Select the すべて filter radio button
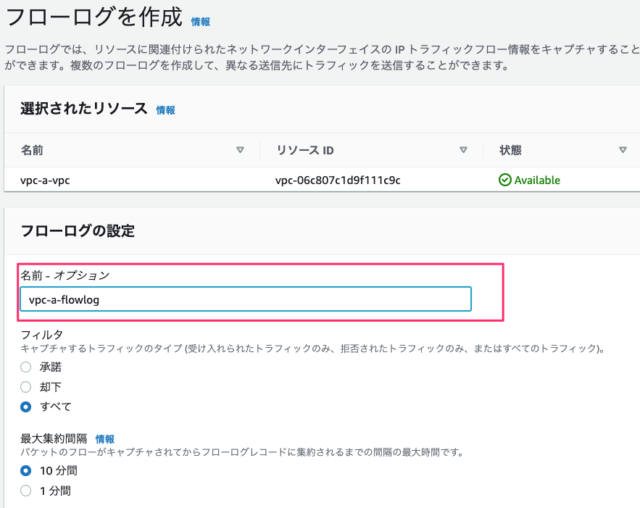 coord(26,407)
